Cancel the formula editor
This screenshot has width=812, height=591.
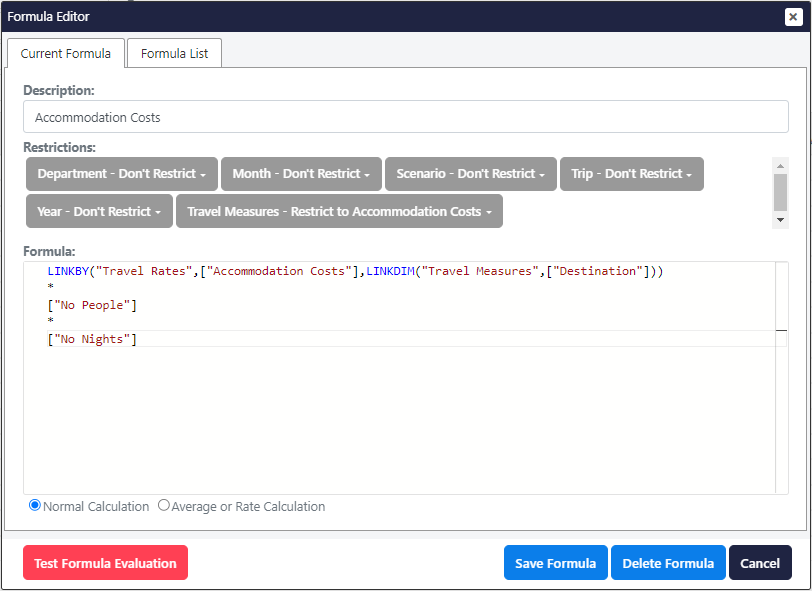760,562
